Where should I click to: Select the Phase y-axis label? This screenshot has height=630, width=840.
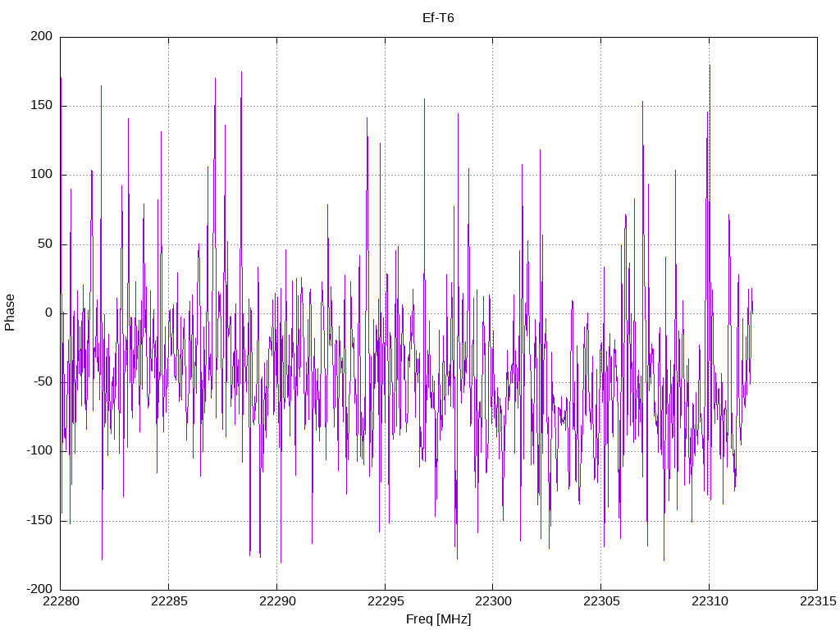pyautogui.click(x=10, y=313)
